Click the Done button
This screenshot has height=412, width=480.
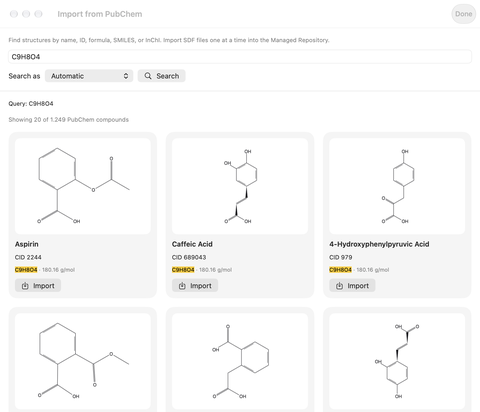[464, 14]
